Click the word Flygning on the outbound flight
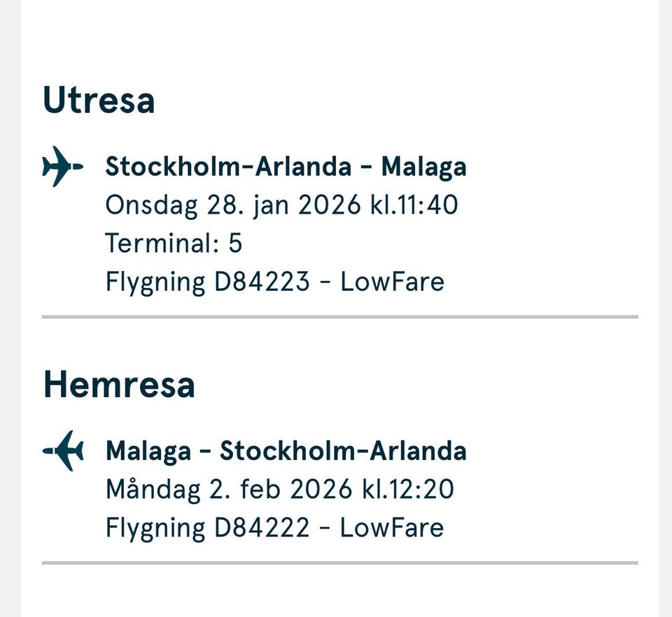672x617 pixels. (155, 282)
